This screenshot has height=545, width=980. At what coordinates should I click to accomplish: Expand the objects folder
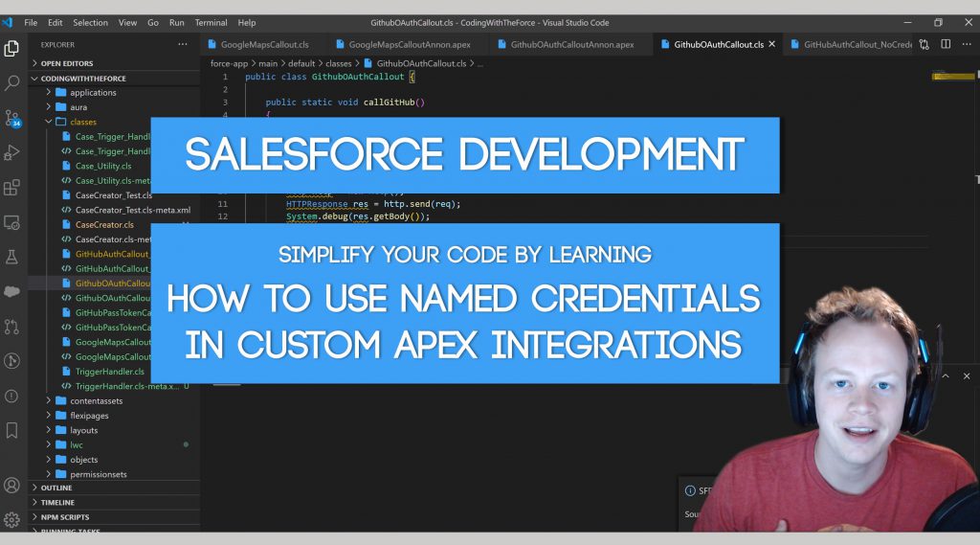point(84,460)
